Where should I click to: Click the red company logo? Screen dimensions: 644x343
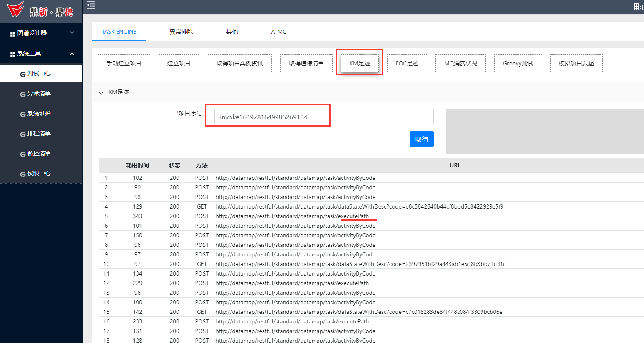[x=15, y=9]
